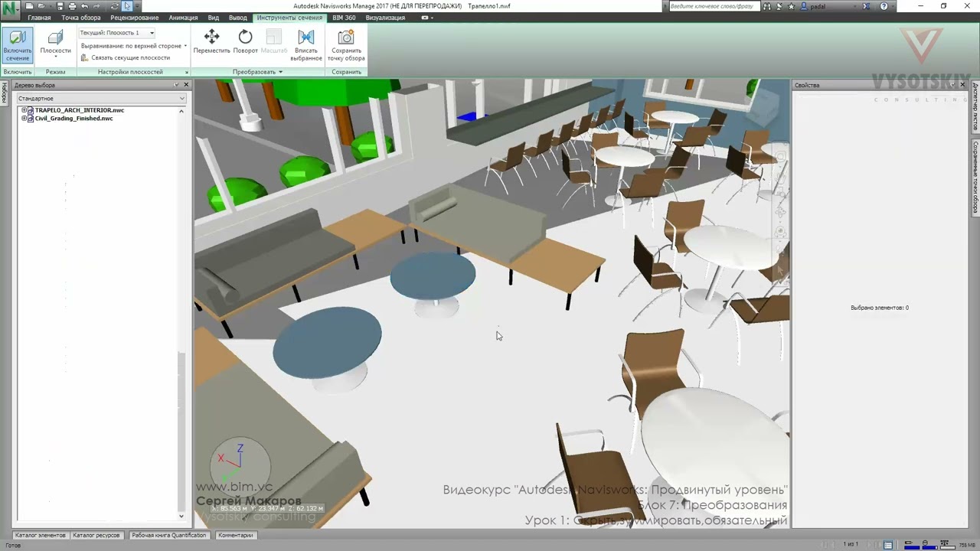Click Сохранить точку обзора camera icon

346,46
